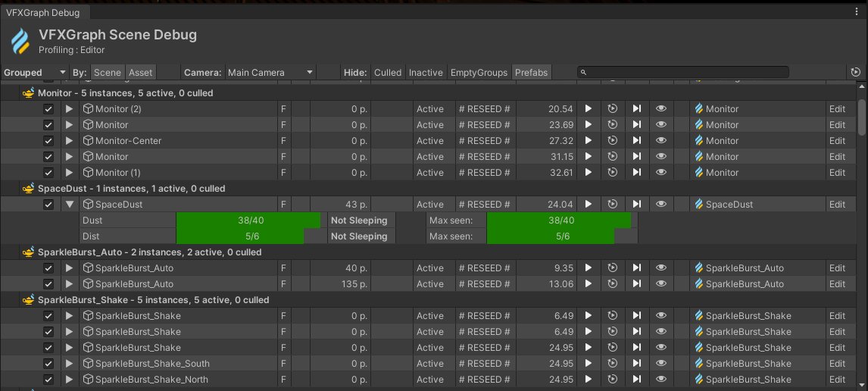
Task: Toggle the eye icon for SpaceDust
Action: tap(661, 205)
